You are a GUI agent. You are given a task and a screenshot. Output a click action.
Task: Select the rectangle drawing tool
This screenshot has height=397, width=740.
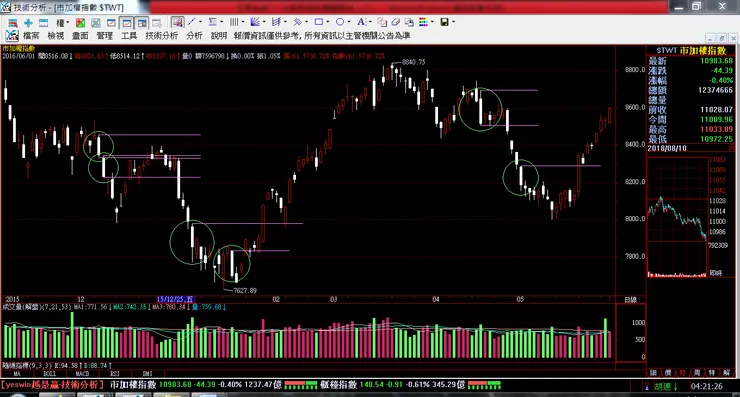[x=319, y=22]
